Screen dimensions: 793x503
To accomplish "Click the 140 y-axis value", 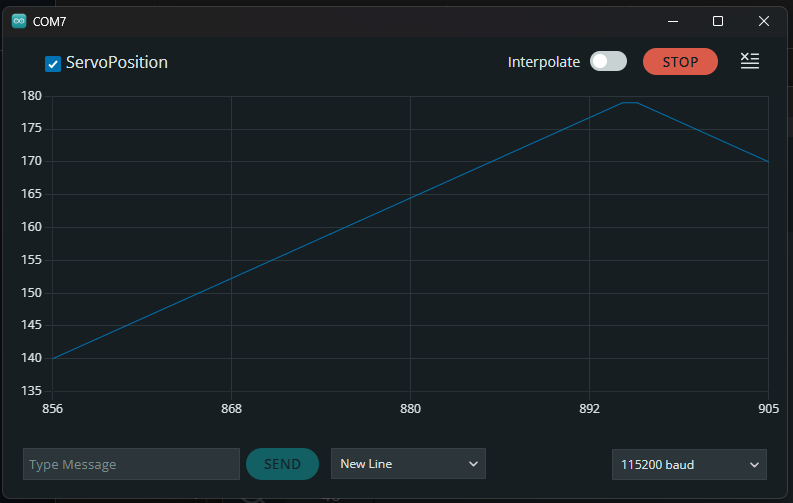I will tap(31, 358).
